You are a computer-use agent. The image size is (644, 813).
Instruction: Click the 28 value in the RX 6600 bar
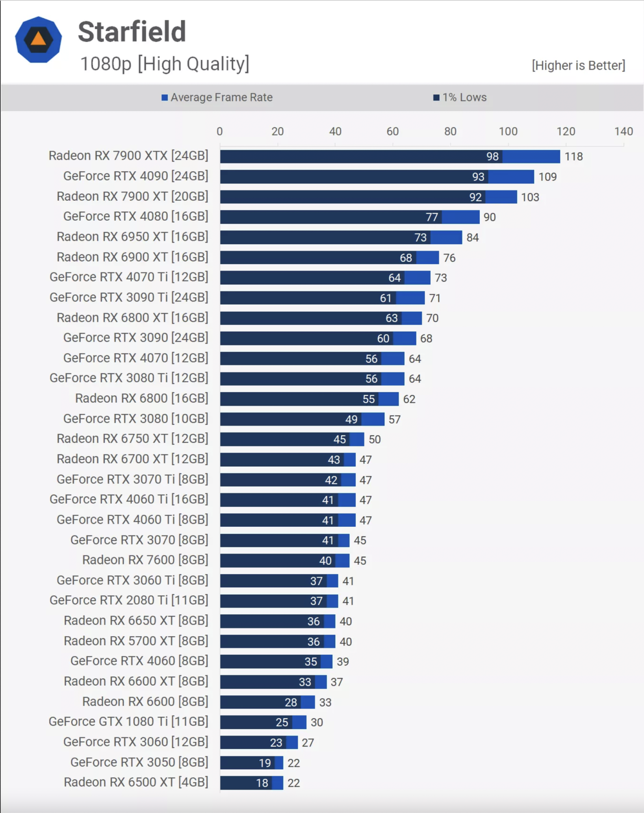pyautogui.click(x=291, y=702)
